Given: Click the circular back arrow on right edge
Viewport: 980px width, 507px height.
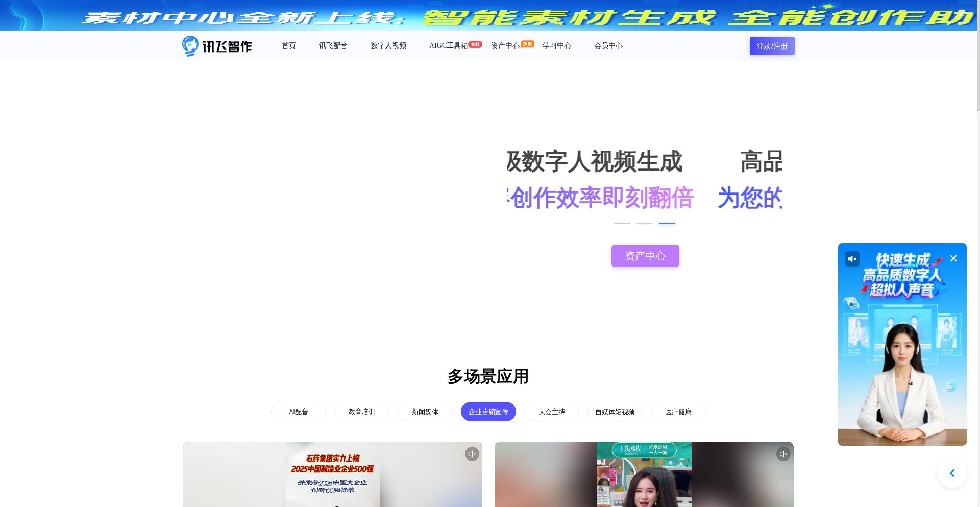Looking at the screenshot, I should coord(952,473).
